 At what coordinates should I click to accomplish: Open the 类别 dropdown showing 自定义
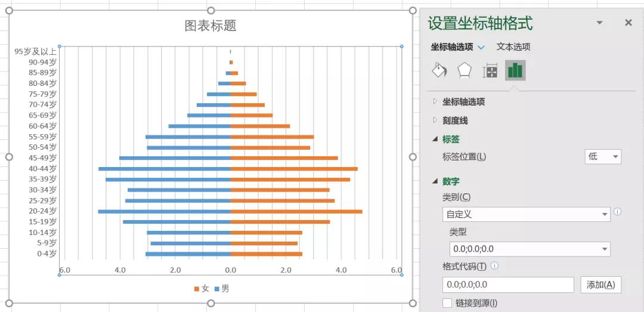pos(527,214)
